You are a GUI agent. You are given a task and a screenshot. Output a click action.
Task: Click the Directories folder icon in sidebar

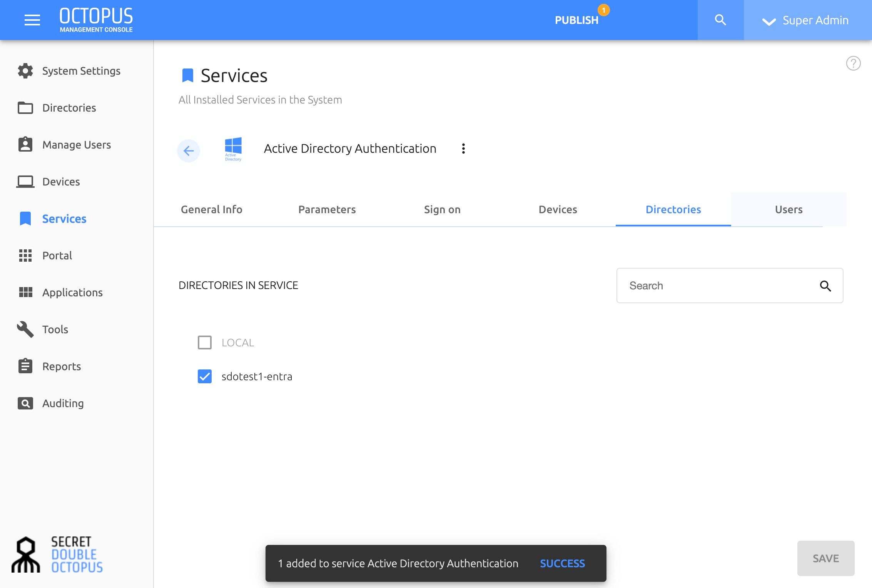point(25,108)
